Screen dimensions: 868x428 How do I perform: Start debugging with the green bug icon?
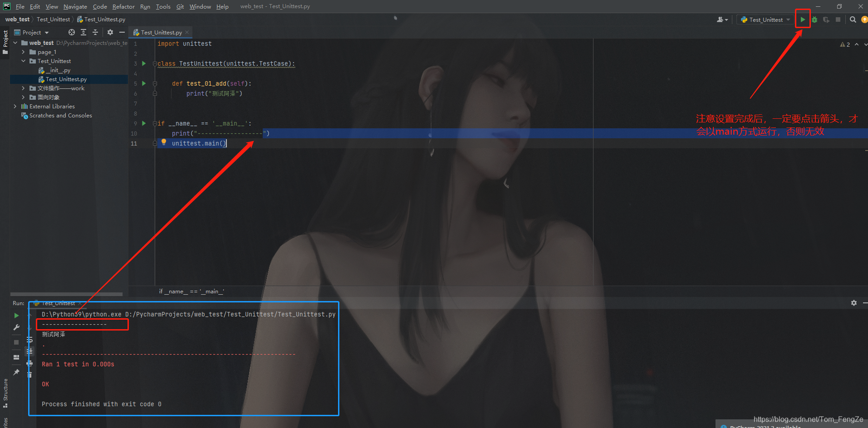tap(814, 19)
